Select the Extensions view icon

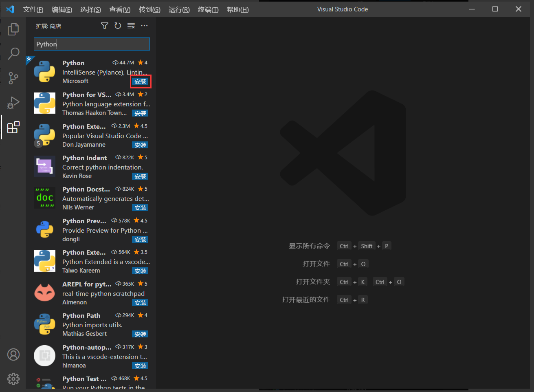13,127
